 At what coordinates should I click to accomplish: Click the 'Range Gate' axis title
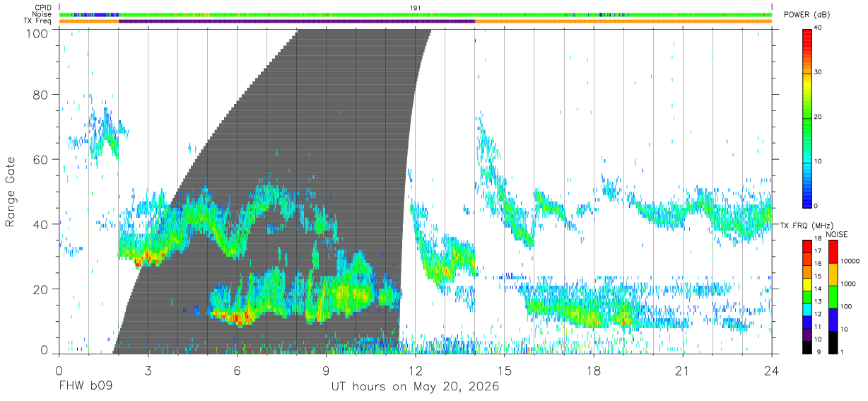tap(11, 192)
